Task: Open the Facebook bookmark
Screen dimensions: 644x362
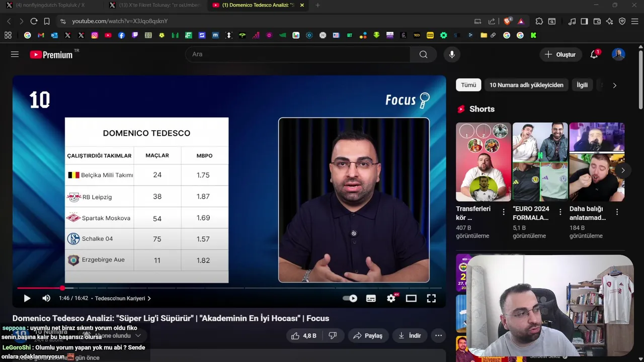Action: pyautogui.click(x=121, y=35)
